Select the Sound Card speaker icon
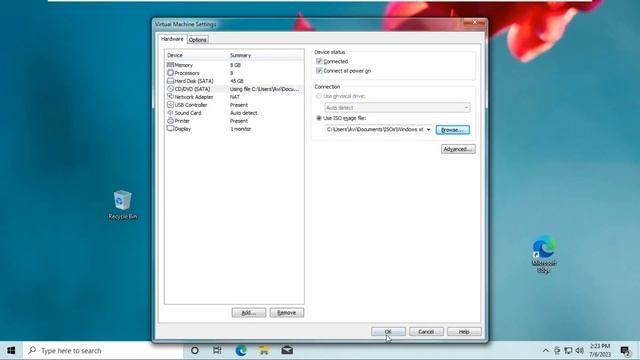 pyautogui.click(x=170, y=113)
